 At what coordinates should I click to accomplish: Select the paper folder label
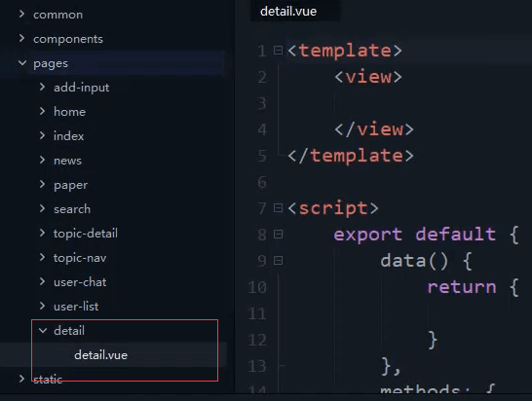pyautogui.click(x=70, y=186)
